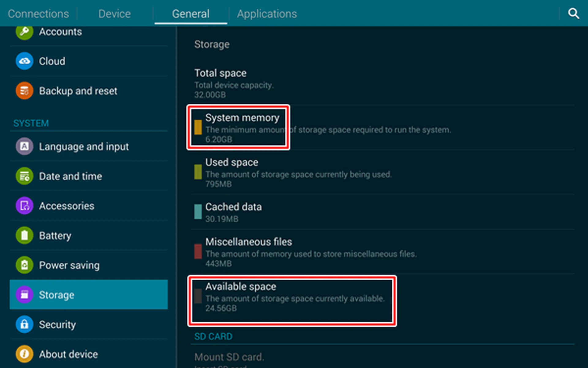Click the Backup and reset icon
The height and width of the screenshot is (368, 588).
[x=24, y=91]
